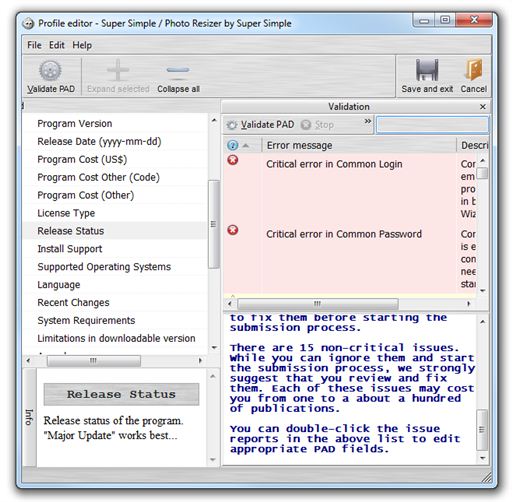
Task: Close the Validation panel
Action: point(483,107)
